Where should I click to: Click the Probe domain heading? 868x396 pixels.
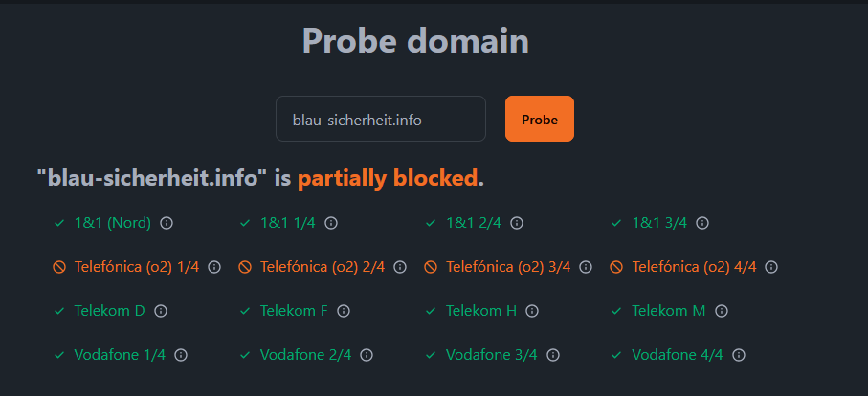tap(415, 41)
